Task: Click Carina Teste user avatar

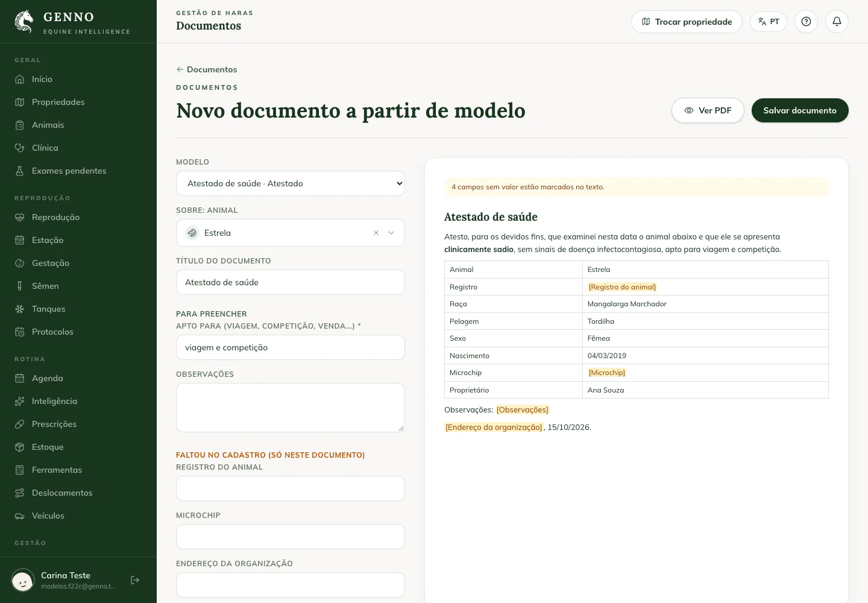Action: [x=23, y=580]
